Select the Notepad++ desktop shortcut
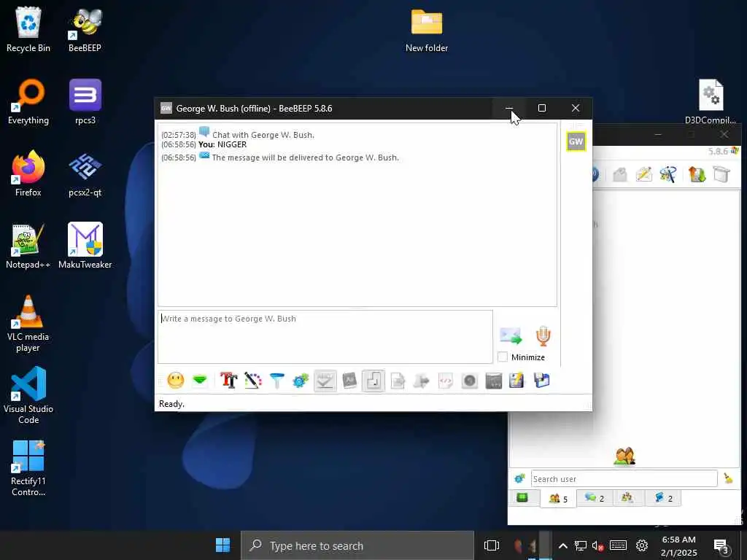 [28, 246]
